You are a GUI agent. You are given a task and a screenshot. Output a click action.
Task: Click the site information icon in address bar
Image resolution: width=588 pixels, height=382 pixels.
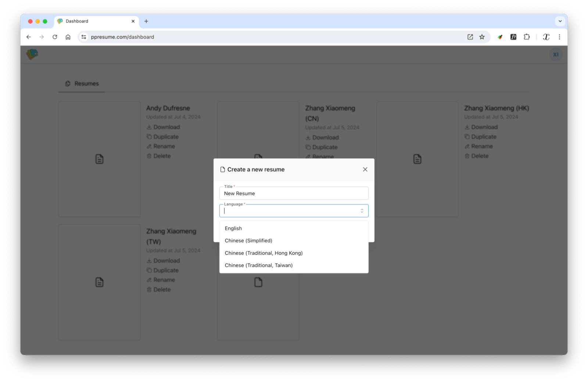pos(84,37)
